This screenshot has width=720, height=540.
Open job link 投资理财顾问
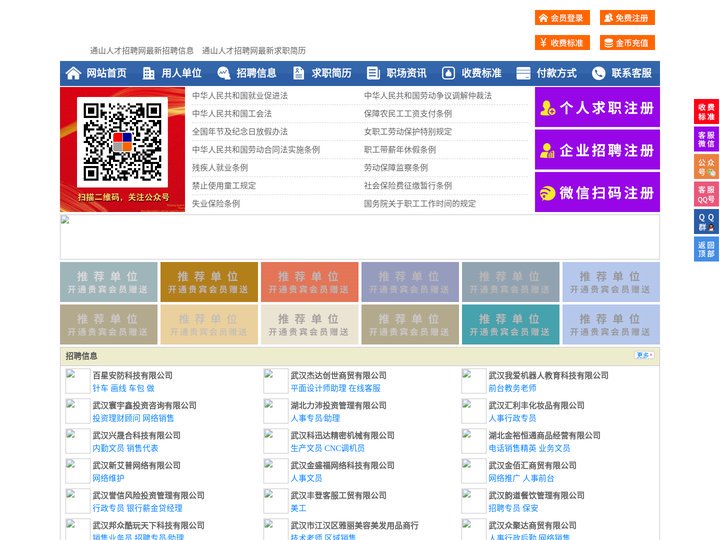(116, 418)
